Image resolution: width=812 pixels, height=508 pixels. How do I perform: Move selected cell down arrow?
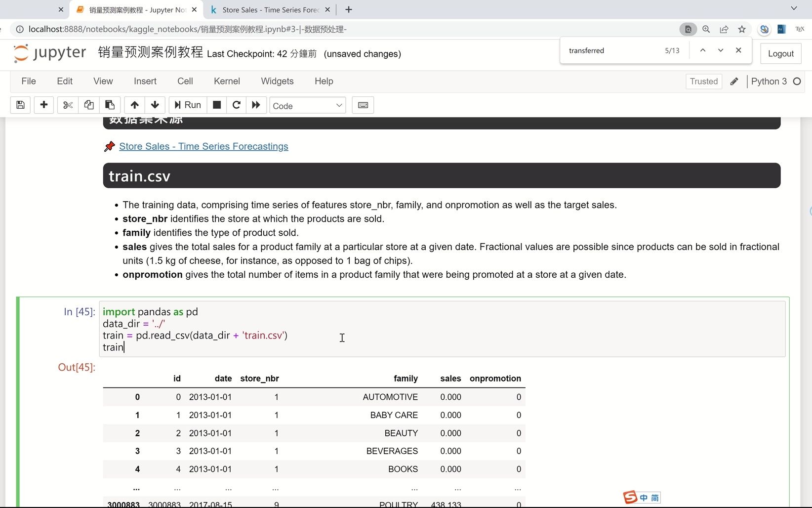point(155,105)
